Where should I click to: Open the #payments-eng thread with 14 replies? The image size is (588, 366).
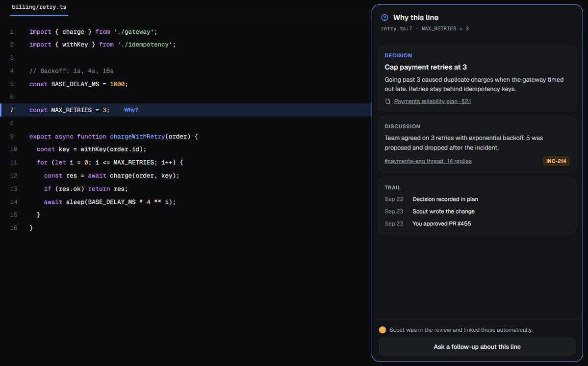(428, 161)
